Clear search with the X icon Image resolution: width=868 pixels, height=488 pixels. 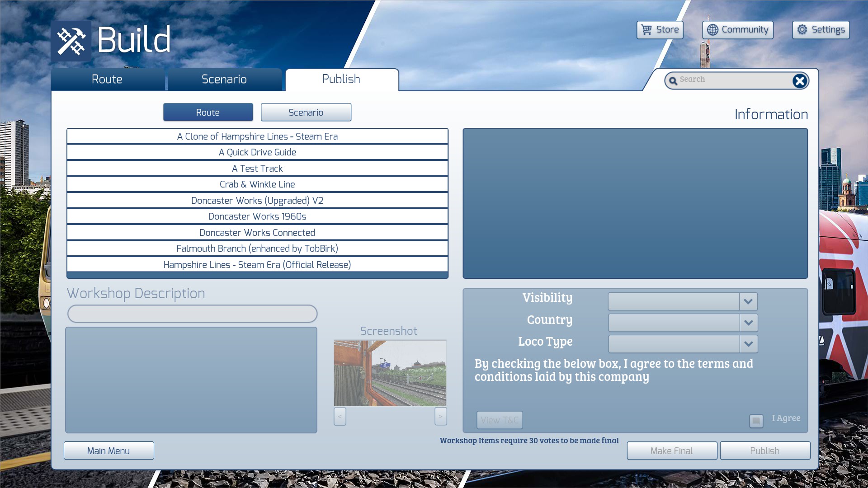(x=799, y=81)
